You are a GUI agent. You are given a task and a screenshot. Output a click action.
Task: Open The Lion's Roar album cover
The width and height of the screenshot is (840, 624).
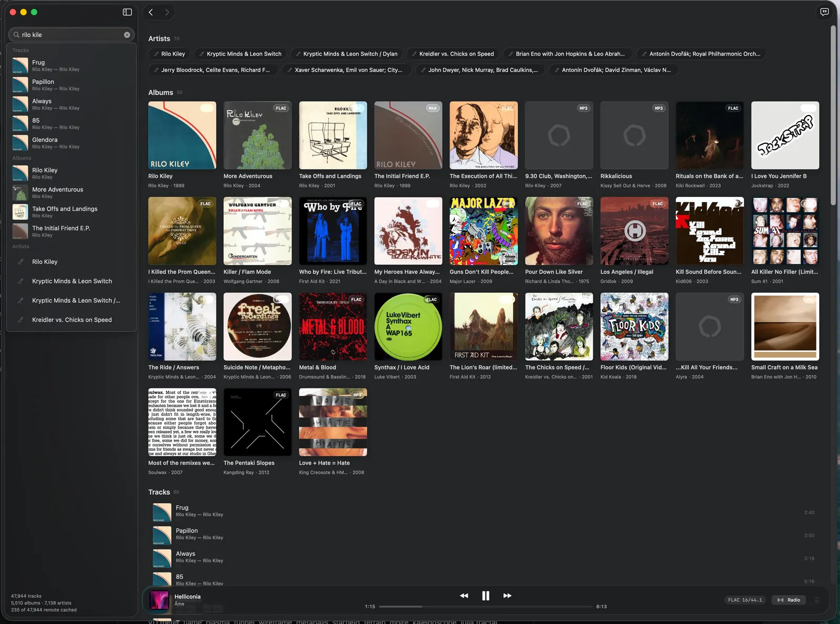[484, 326]
